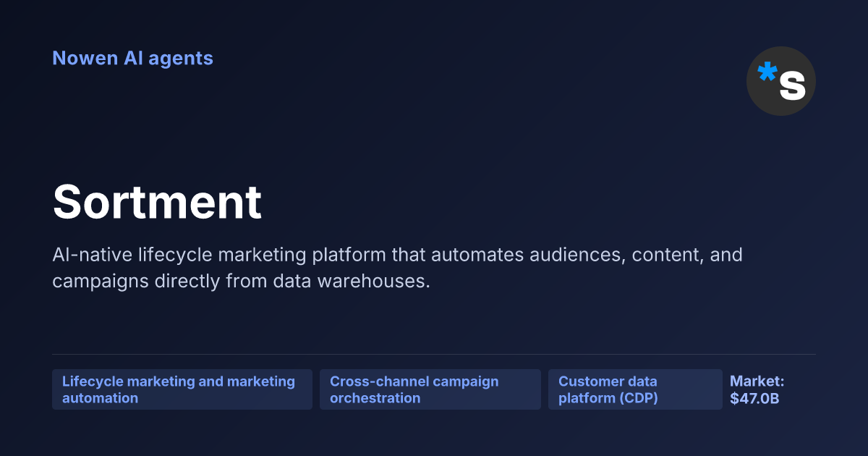The height and width of the screenshot is (456, 868).
Task: Select the Cross-channel campaign orchestration tag
Action: [430, 389]
